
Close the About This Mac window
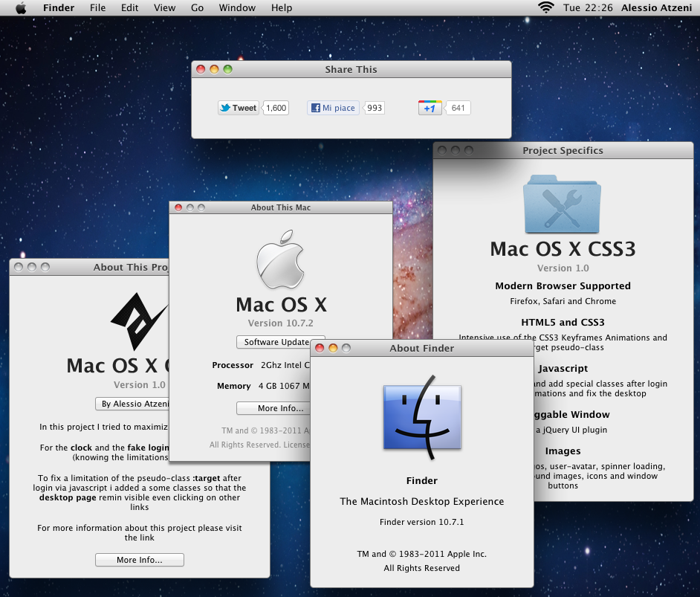click(x=178, y=207)
